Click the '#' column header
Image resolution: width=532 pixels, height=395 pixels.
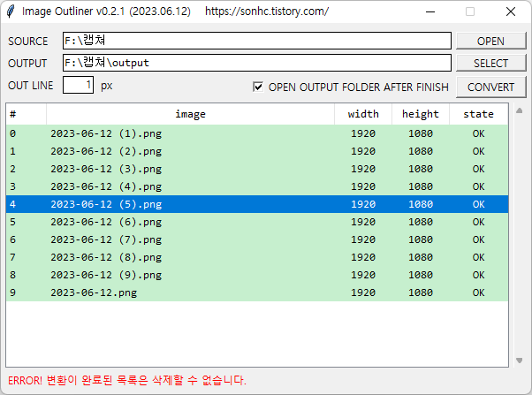[27, 114]
